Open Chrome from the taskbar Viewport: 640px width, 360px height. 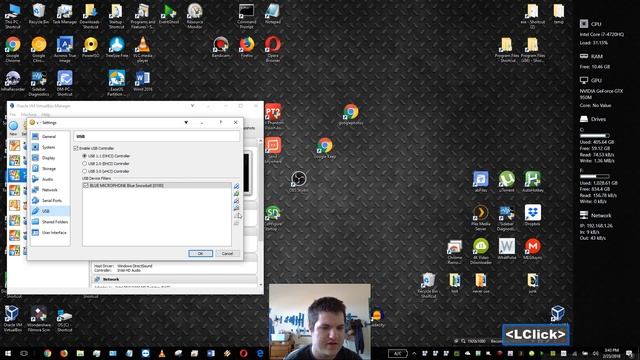tap(48, 353)
